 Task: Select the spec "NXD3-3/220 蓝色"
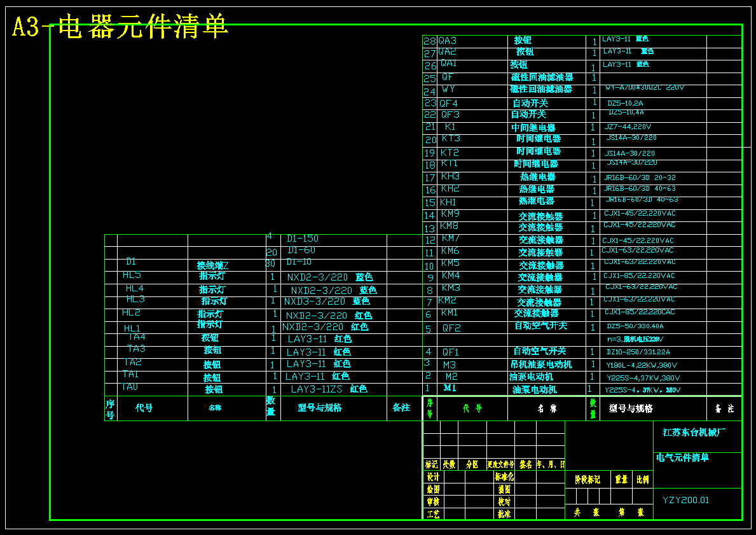pyautogui.click(x=327, y=302)
